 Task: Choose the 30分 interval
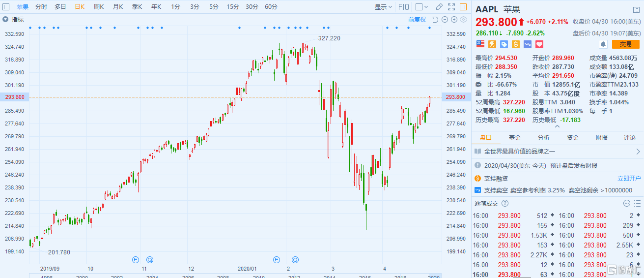tap(252, 7)
